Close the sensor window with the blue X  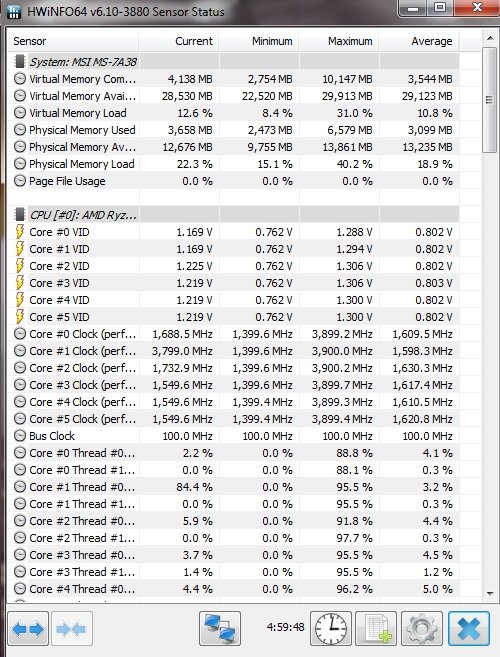[x=469, y=628]
